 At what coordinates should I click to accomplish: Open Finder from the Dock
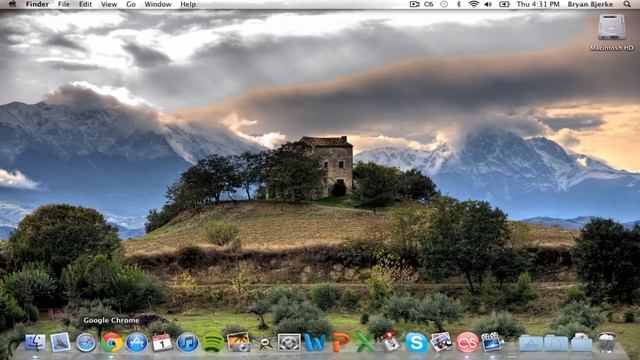[36, 342]
